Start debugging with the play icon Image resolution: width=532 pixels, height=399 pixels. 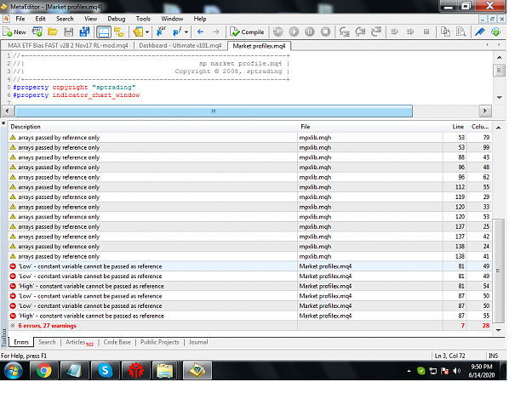click(x=294, y=31)
